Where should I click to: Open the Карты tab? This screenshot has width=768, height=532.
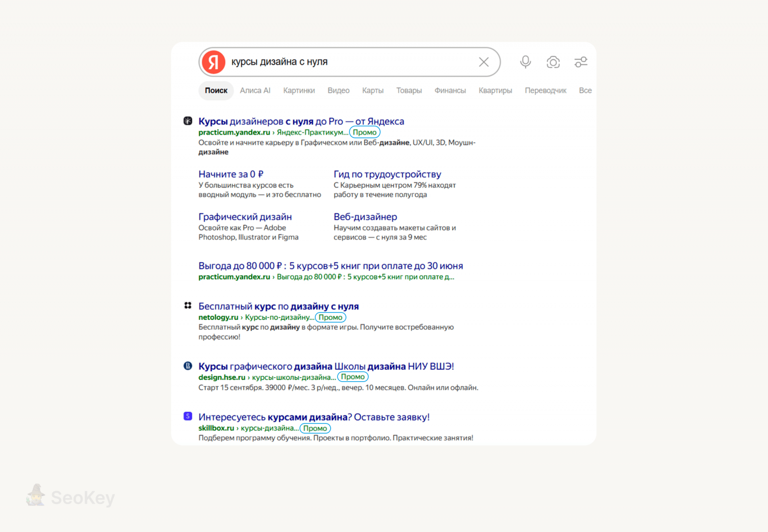(373, 90)
